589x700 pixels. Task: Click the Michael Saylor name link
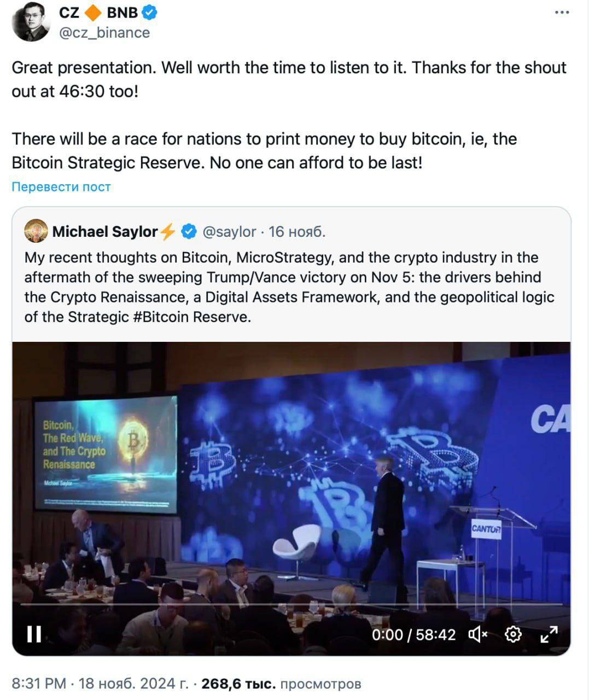(105, 232)
